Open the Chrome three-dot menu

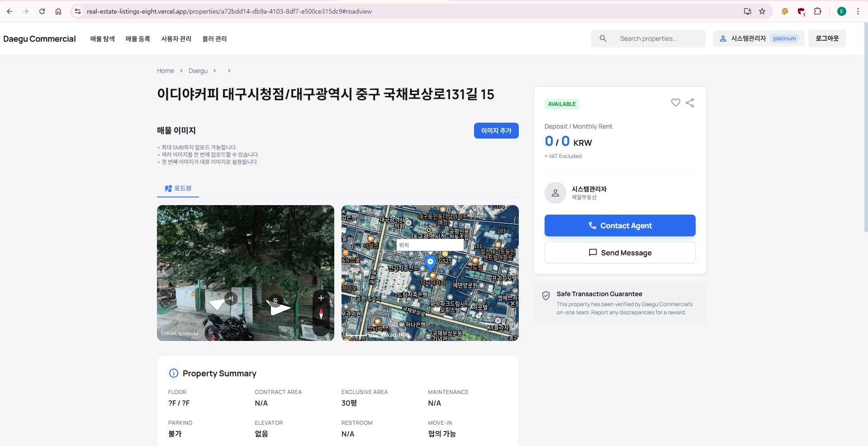point(858,11)
